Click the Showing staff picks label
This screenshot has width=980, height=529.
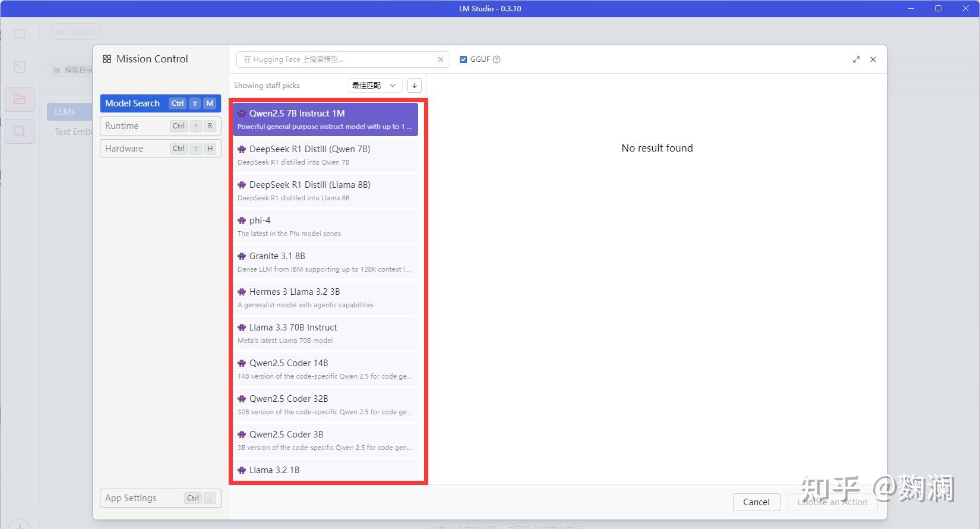[267, 86]
